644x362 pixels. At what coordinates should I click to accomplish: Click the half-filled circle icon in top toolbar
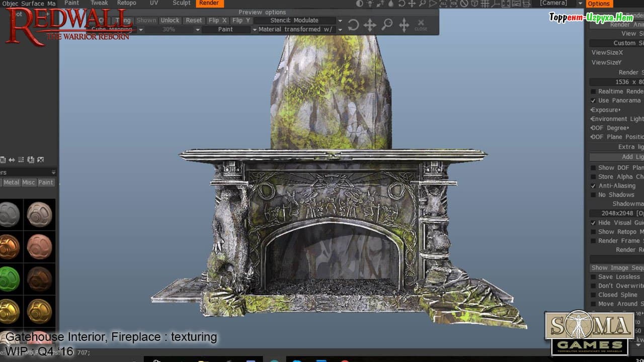(x=359, y=4)
